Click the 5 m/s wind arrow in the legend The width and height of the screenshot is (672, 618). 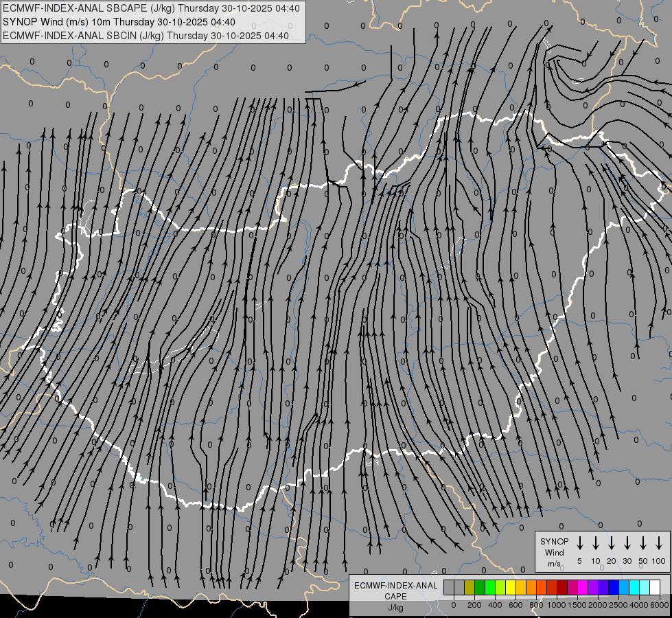click(579, 543)
